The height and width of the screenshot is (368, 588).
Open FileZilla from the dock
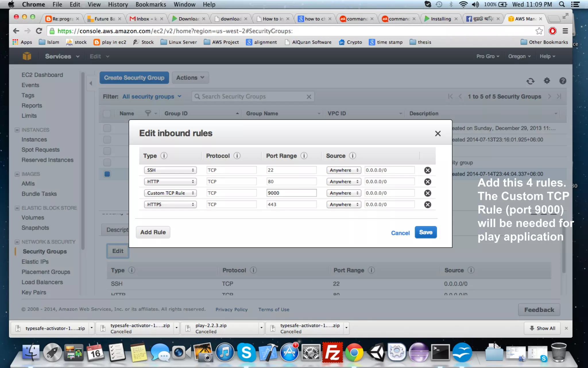click(332, 352)
